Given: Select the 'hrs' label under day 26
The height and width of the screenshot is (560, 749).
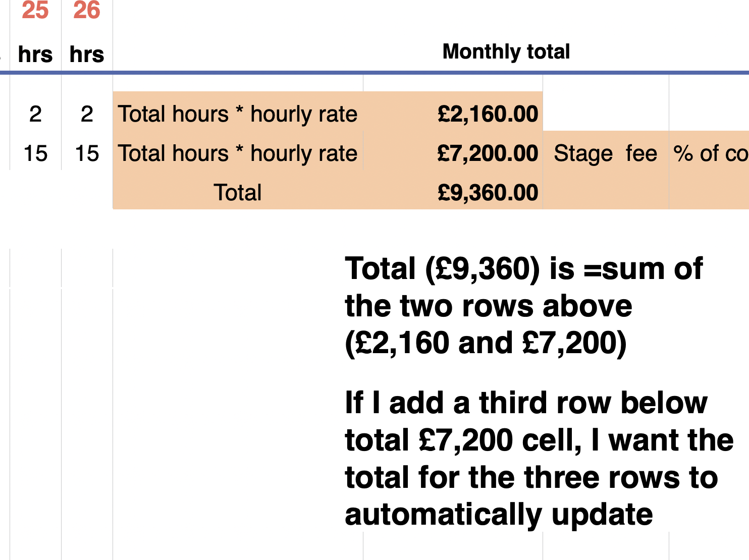Looking at the screenshot, I should (87, 54).
